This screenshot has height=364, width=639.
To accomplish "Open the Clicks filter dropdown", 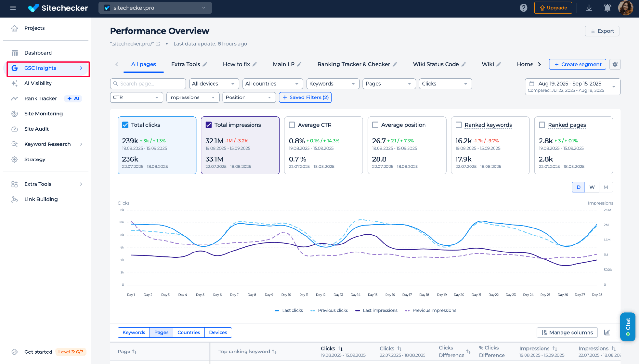I will pos(445,84).
